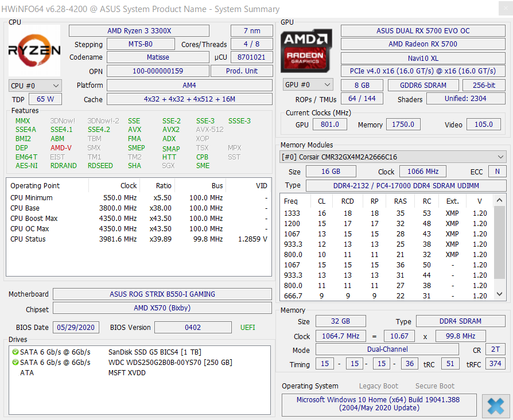This screenshot has height=420, width=513.
Task: Click the Unified: 2304 shaders field
Action: [465, 99]
